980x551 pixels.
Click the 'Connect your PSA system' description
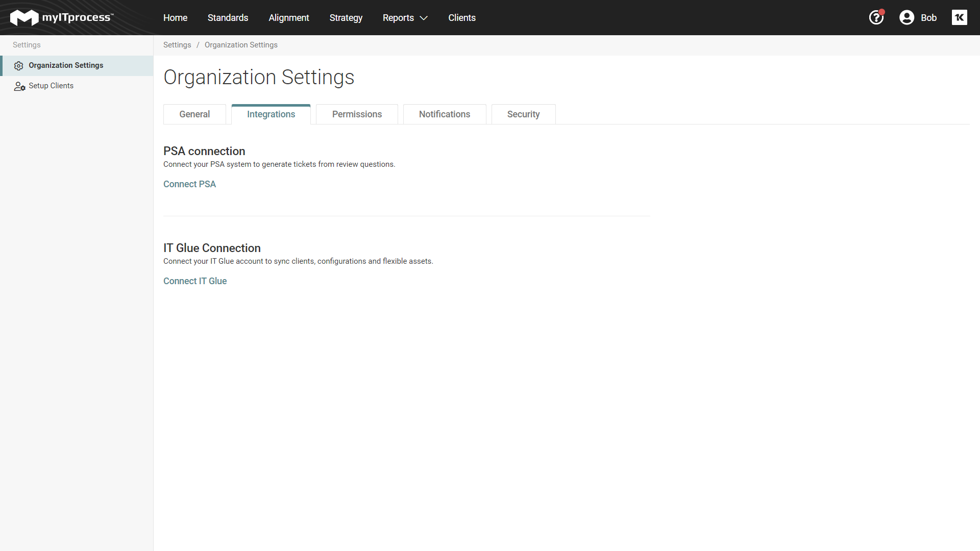point(279,164)
